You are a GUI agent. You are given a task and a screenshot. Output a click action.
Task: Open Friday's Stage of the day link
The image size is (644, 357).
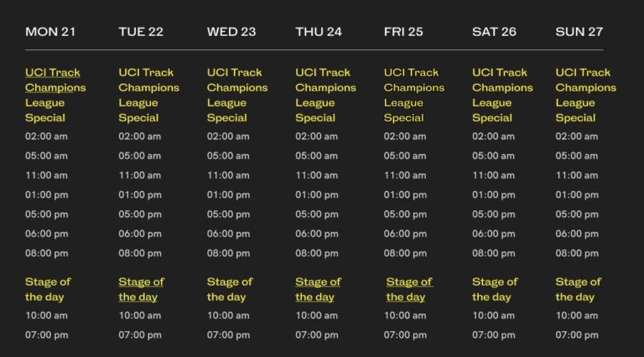[409, 289]
